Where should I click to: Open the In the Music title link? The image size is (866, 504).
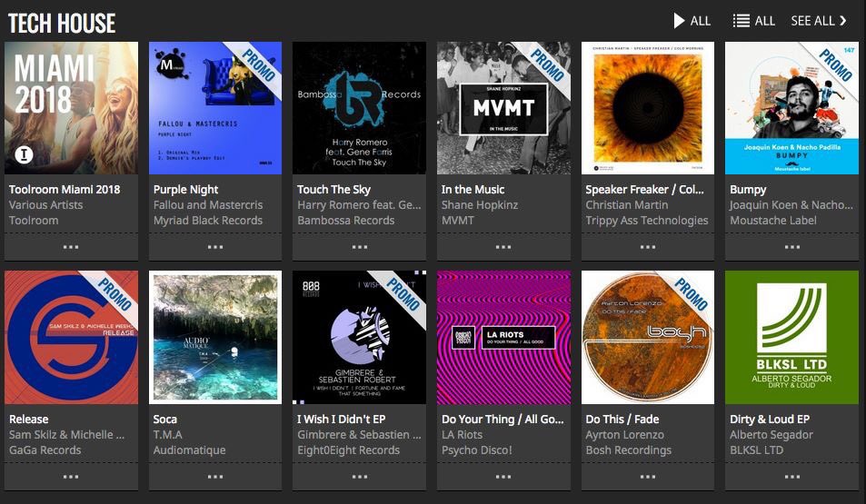point(473,190)
